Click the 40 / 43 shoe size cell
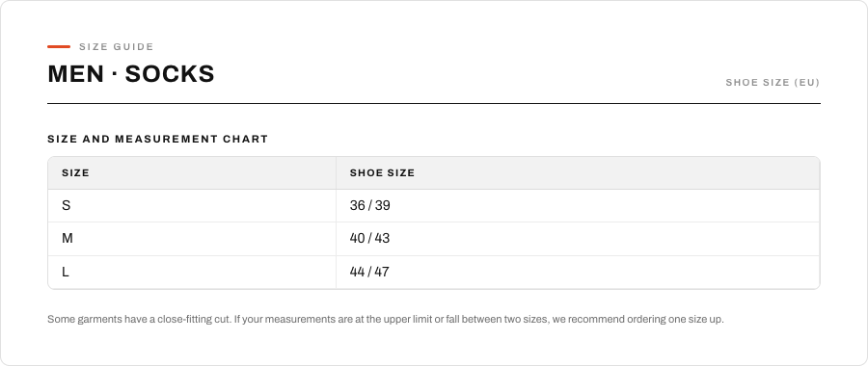Viewport: 868px width, 366px height. (578, 239)
